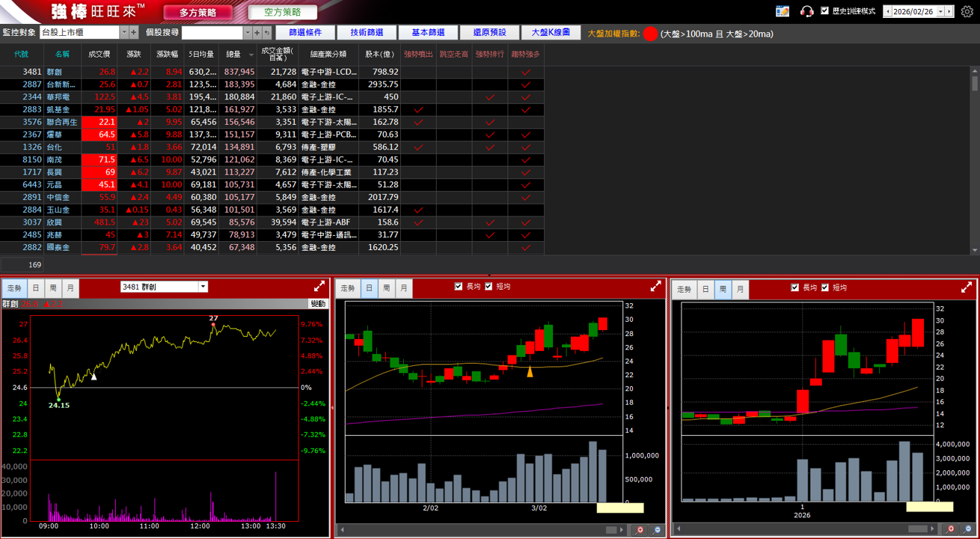Click weekly chart horizontal scrollbar thumb
Screen dimensions: 980x539
[x=918, y=529]
